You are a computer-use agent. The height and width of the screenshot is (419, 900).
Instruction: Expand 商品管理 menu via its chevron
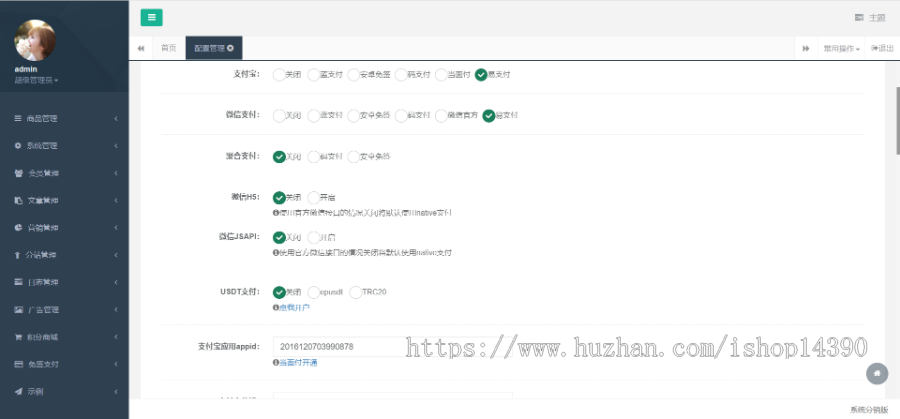tap(116, 118)
